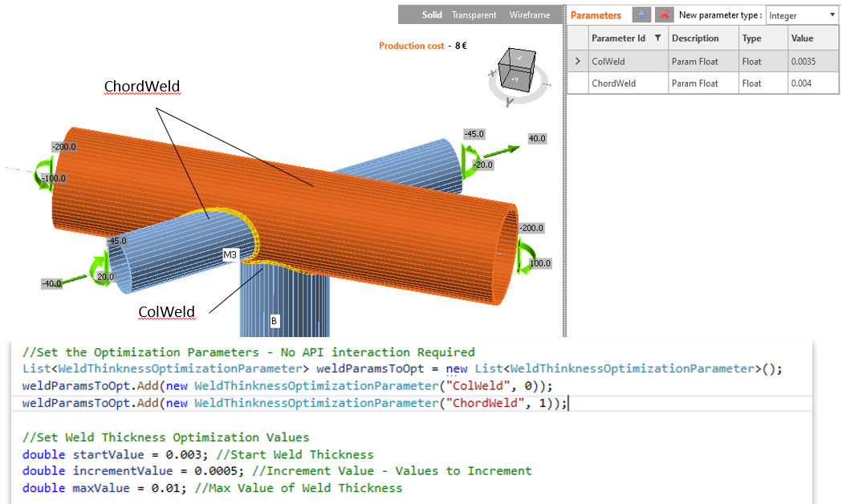Click the red delete parameter X icon
Screen dimensions: 842x504
point(664,14)
